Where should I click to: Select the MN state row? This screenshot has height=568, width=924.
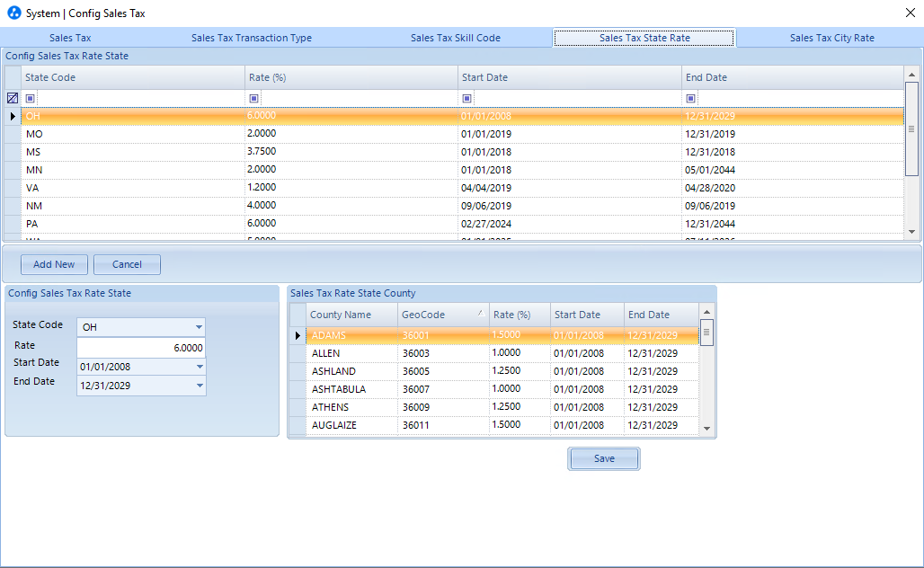(463, 170)
